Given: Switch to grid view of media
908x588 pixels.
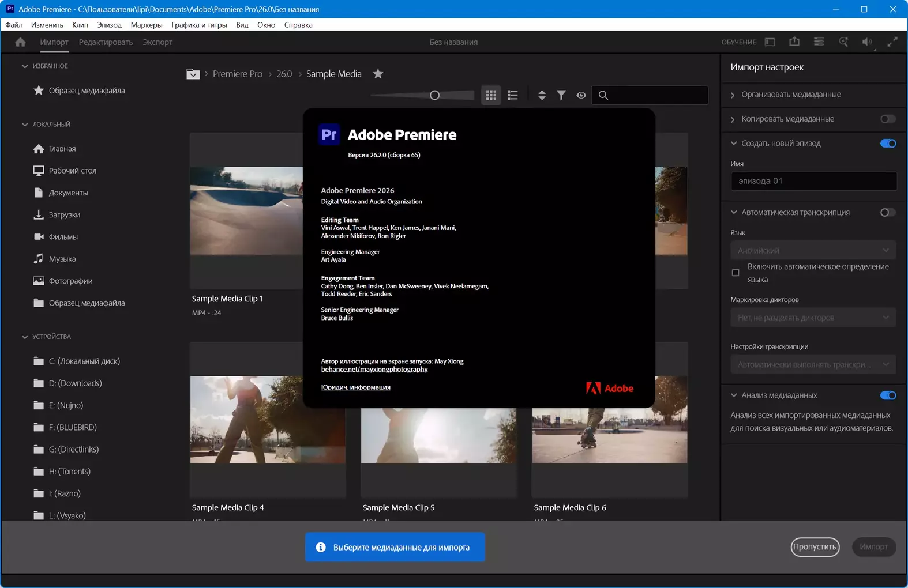Looking at the screenshot, I should (491, 95).
